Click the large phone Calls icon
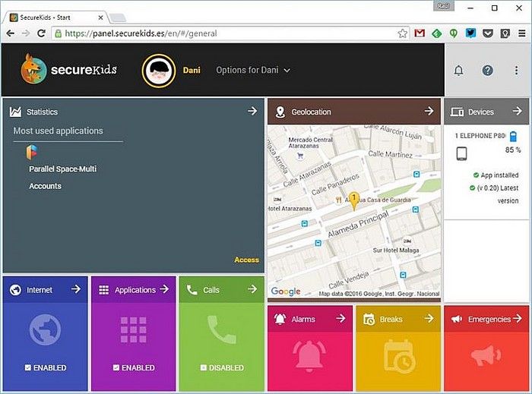This screenshot has width=532, height=394. pyautogui.click(x=221, y=331)
